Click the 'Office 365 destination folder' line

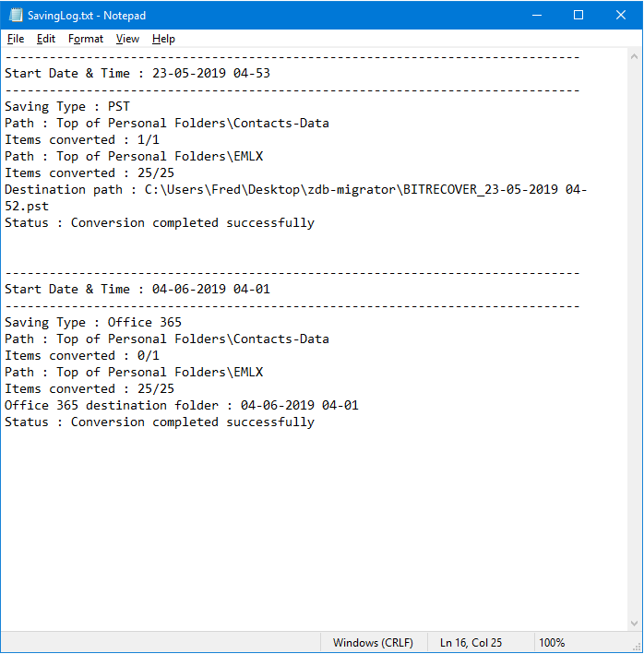point(182,406)
